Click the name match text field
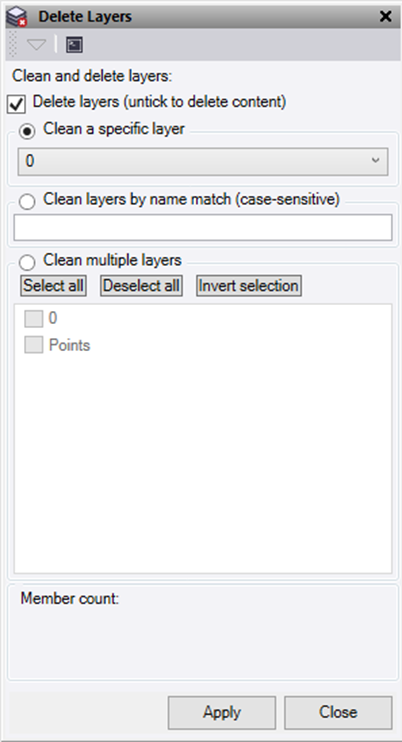Viewport: 402px width, 742px height. click(x=203, y=227)
